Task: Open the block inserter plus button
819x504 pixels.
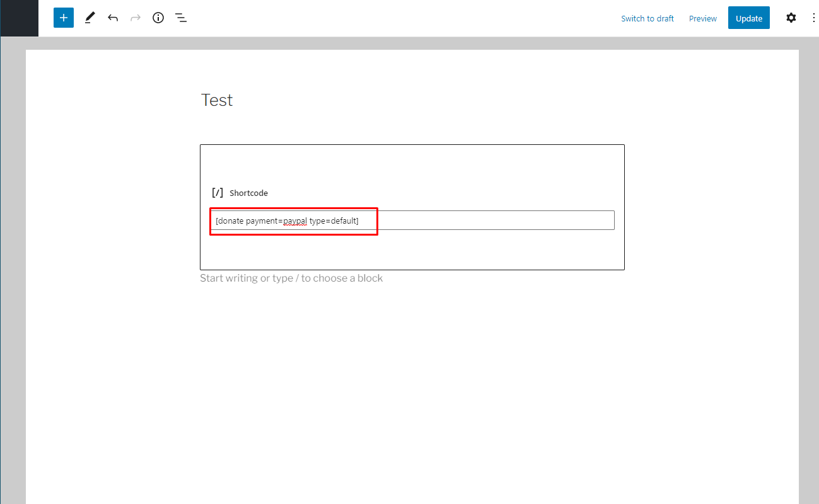Action: tap(64, 18)
